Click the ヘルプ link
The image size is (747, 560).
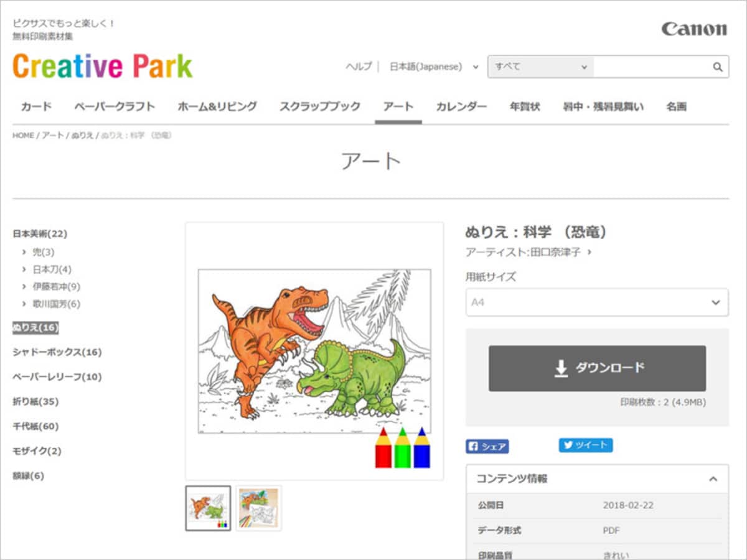pos(359,67)
